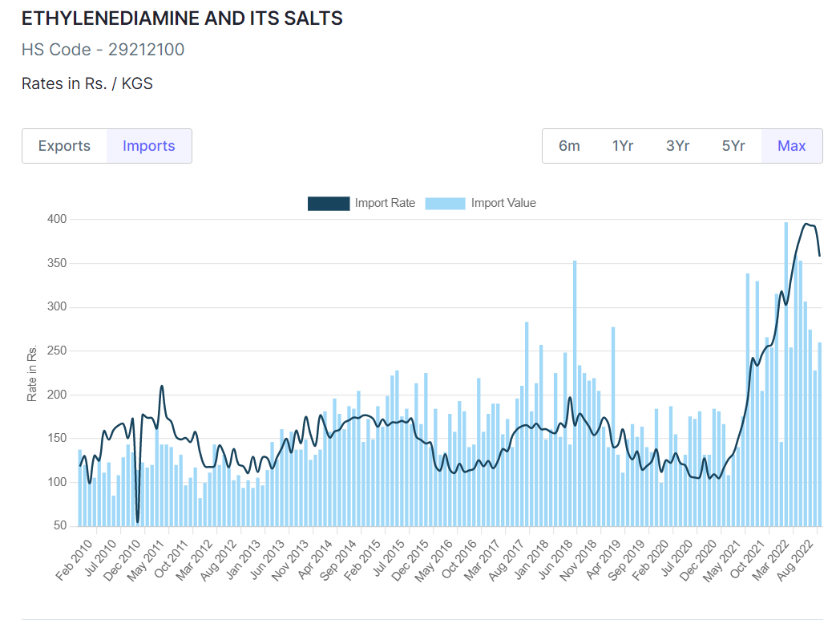This screenshot has height=628, width=840.
Task: Click the 400 y-axis tick label
Action: click(x=56, y=220)
